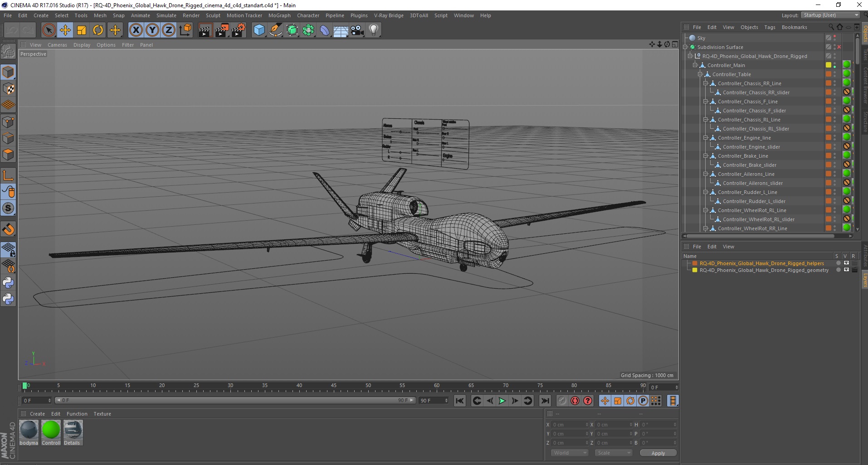
Task: Click the Make Editable icon
Action: pyautogui.click(x=8, y=52)
